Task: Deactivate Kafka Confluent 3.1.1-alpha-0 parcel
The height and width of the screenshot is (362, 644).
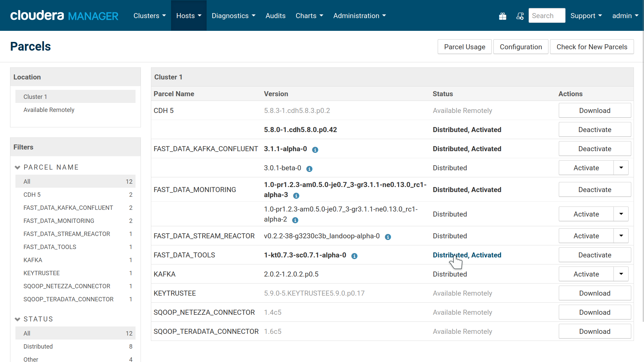Action: pos(595,148)
